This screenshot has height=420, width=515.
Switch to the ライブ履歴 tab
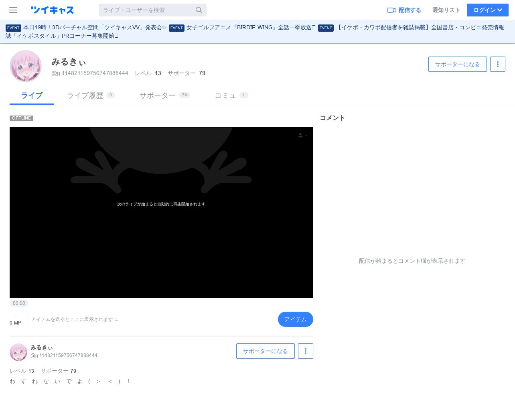(91, 95)
